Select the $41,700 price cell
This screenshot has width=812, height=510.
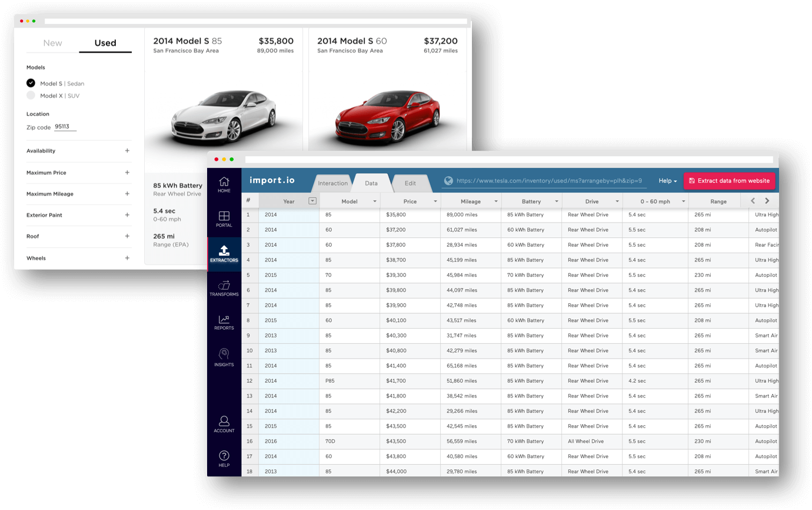click(410, 381)
